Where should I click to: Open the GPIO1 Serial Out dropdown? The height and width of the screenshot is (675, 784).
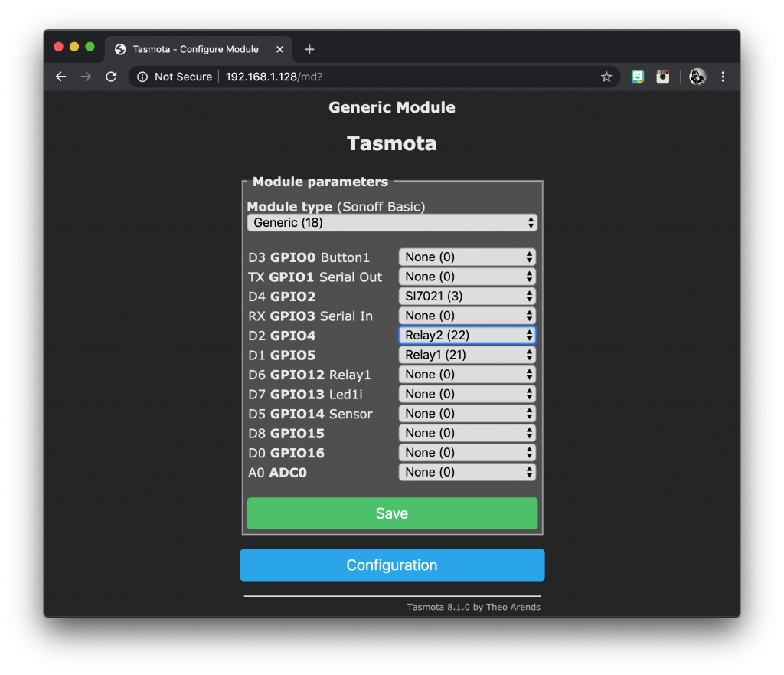pos(467,277)
